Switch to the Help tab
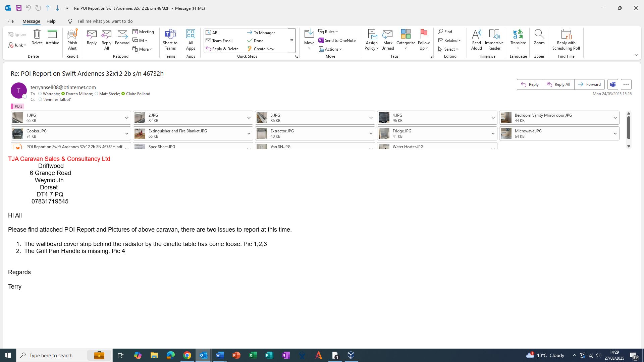644x362 pixels. point(51,21)
